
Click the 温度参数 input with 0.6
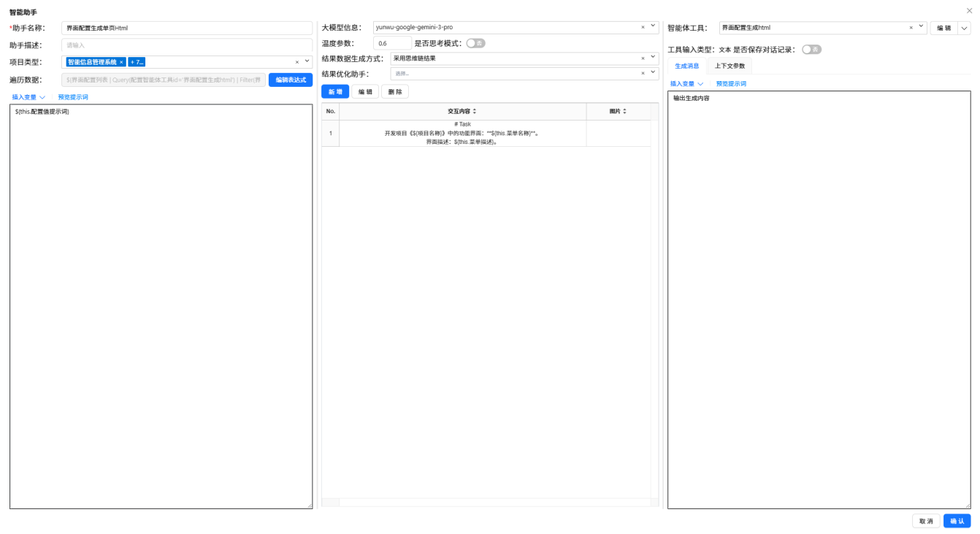(392, 43)
